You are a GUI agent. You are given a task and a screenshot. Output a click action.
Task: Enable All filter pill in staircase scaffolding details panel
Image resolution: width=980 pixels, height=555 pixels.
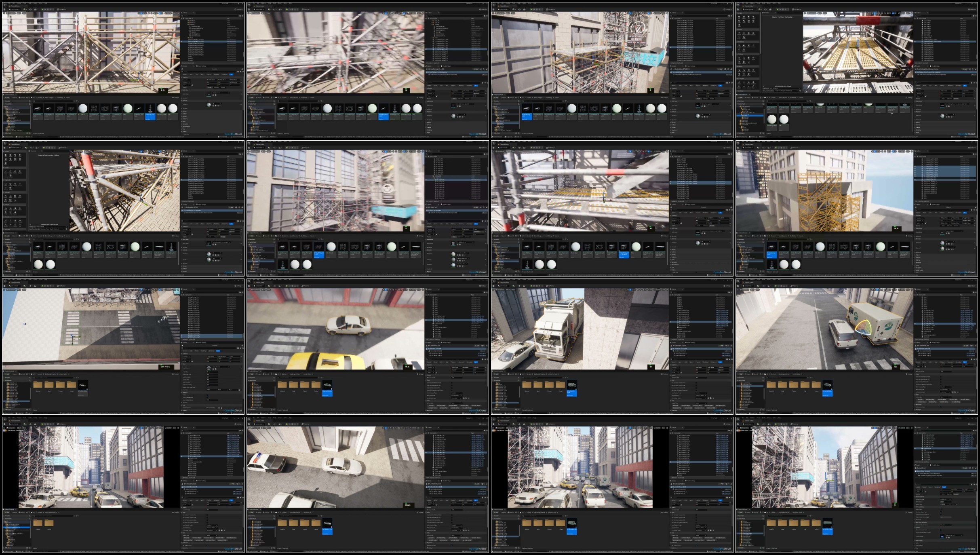[232, 74]
